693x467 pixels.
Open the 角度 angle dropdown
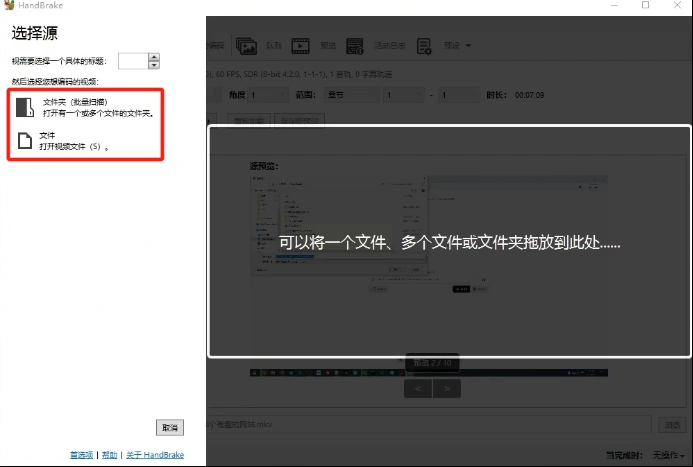point(268,95)
